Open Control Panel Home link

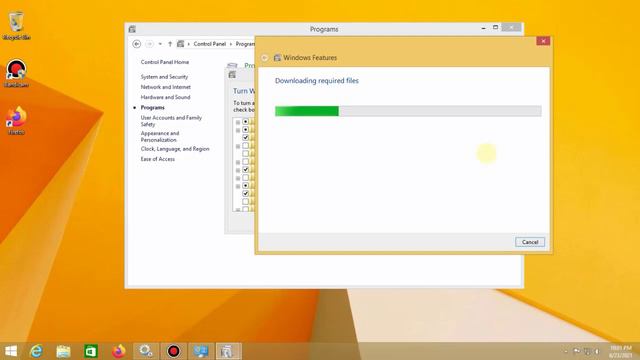164,62
